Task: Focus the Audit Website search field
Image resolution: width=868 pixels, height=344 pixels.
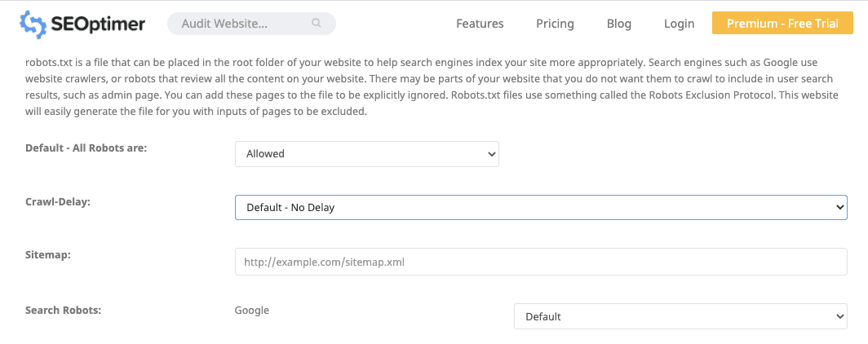Action: pos(241,24)
